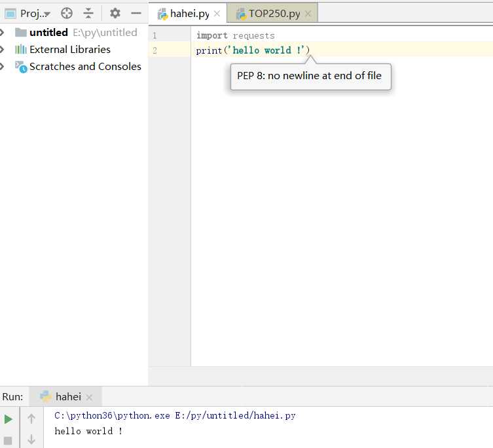The width and height of the screenshot is (493, 448).
Task: Click the python.exe command line output
Action: click(x=175, y=416)
